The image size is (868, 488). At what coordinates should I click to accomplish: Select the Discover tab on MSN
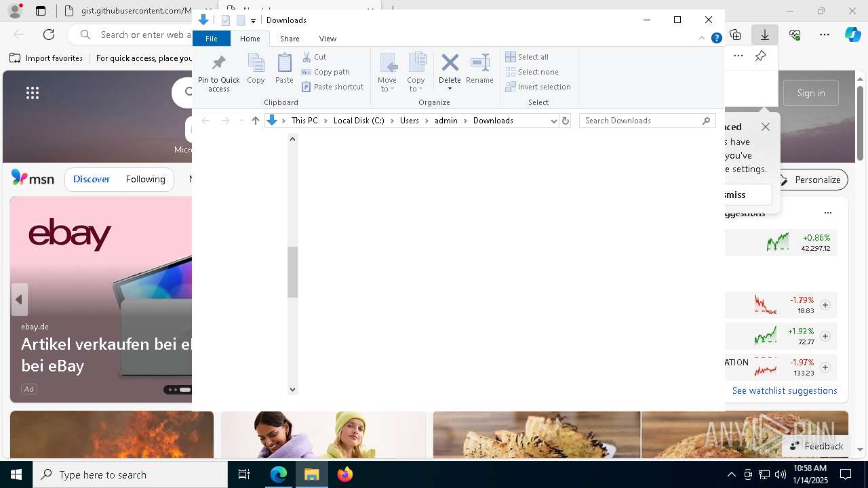coord(92,180)
